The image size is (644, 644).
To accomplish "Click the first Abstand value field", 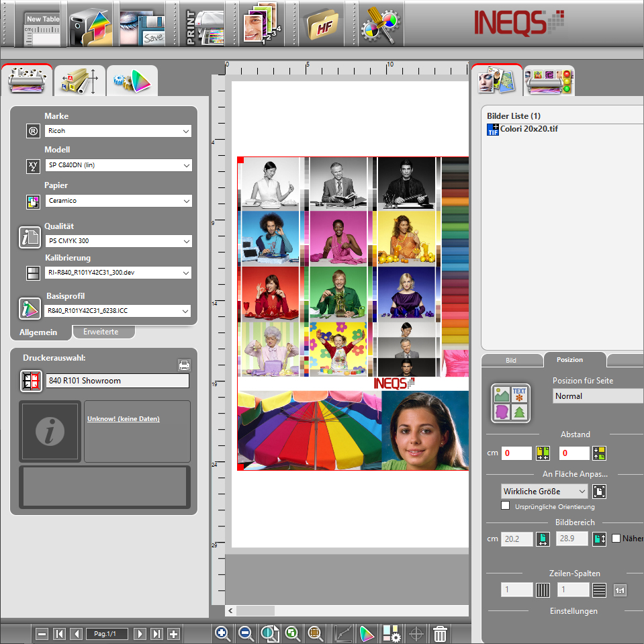I will (516, 453).
